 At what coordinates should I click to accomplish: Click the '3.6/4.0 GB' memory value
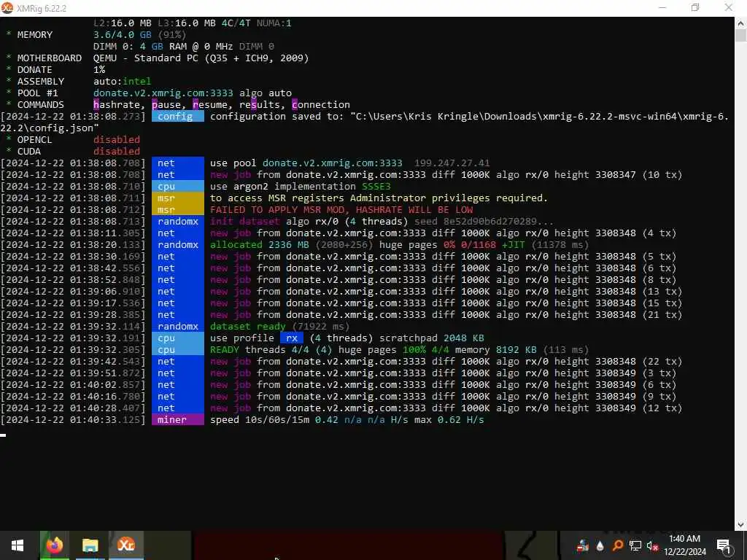[x=123, y=35]
